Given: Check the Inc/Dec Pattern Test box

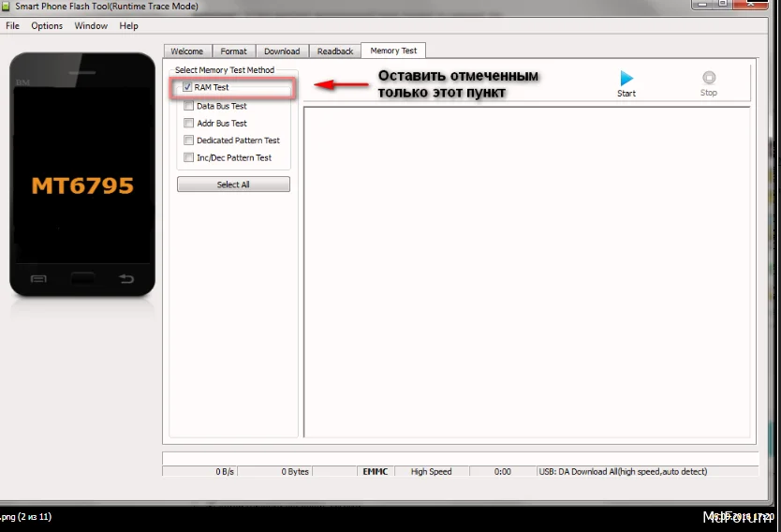Looking at the screenshot, I should coord(189,157).
